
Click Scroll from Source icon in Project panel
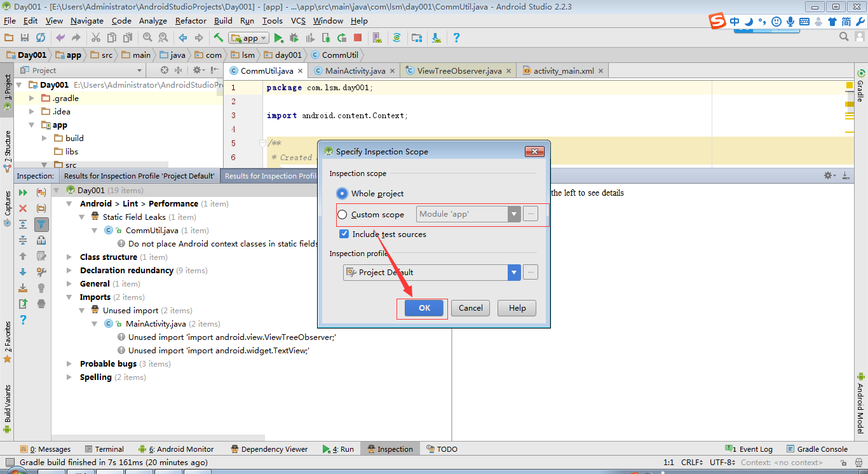point(165,71)
